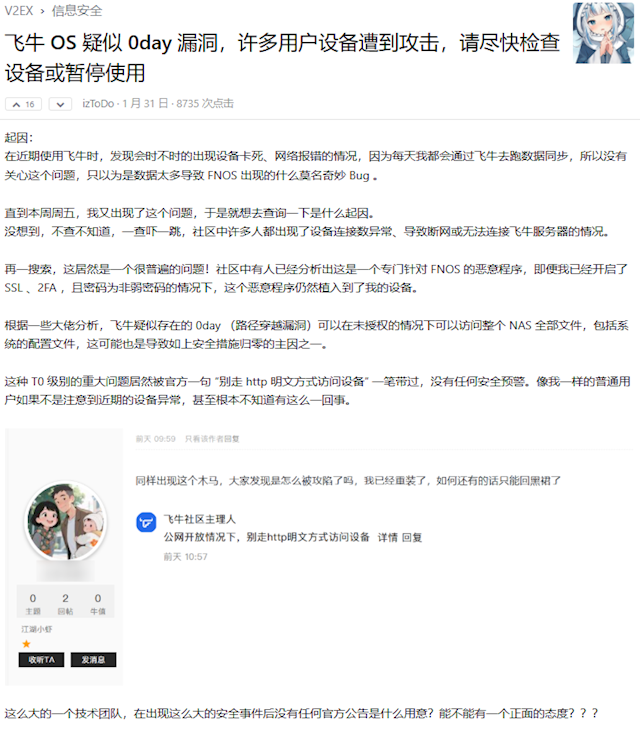Click 回复 beside the official comment

click(x=412, y=538)
